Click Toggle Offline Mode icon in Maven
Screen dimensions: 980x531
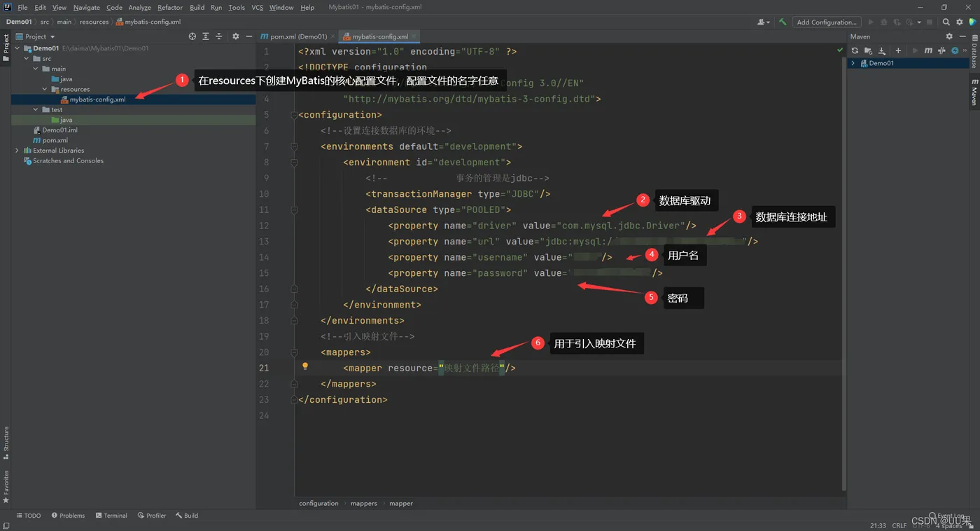tap(941, 50)
